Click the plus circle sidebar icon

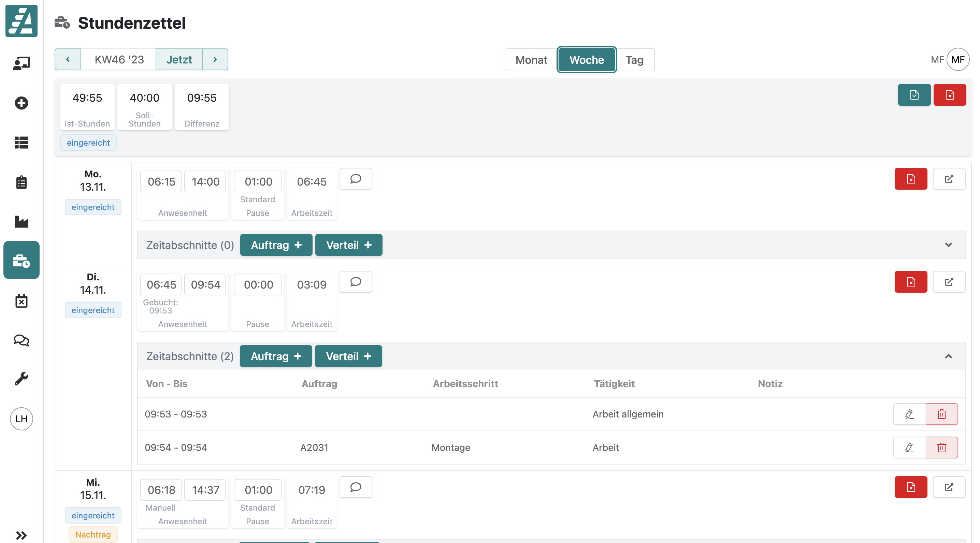[21, 103]
